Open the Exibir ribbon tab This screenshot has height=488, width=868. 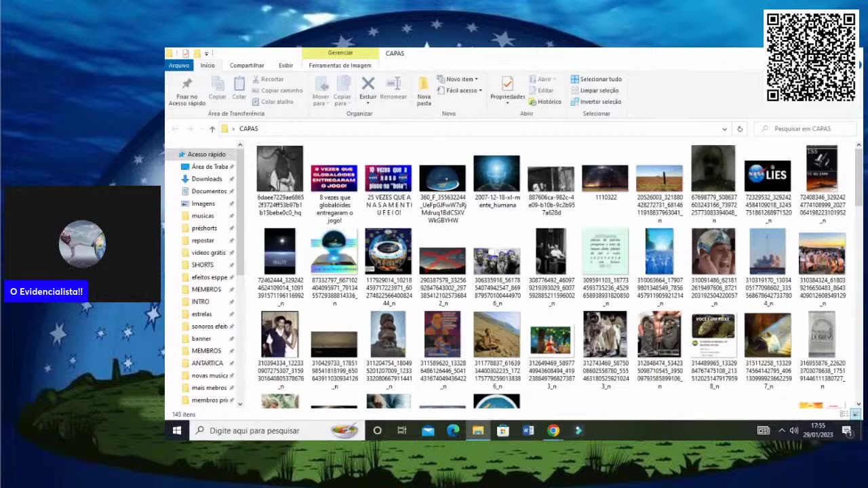pos(286,66)
